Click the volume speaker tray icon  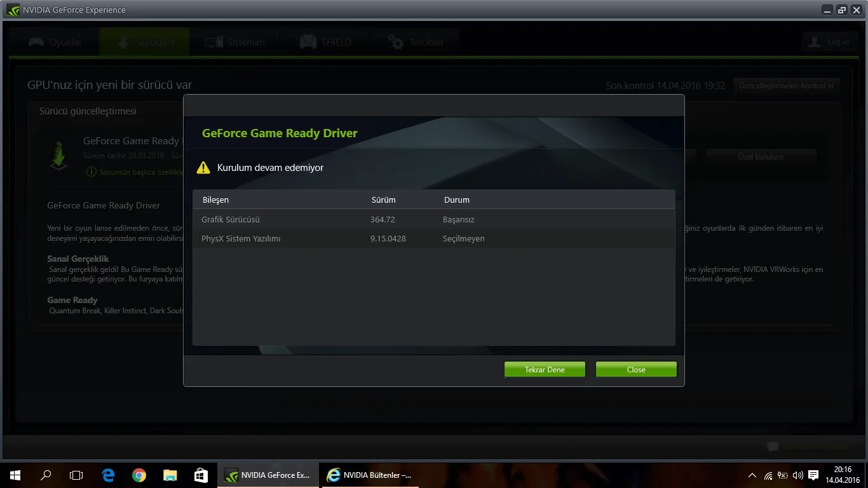[797, 475]
